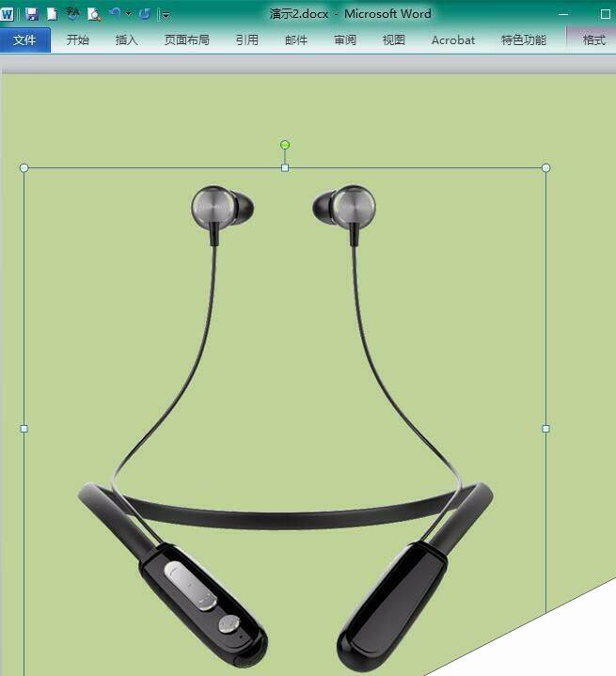
Task: Click the top-left corner handle of the image
Action: coord(24,167)
